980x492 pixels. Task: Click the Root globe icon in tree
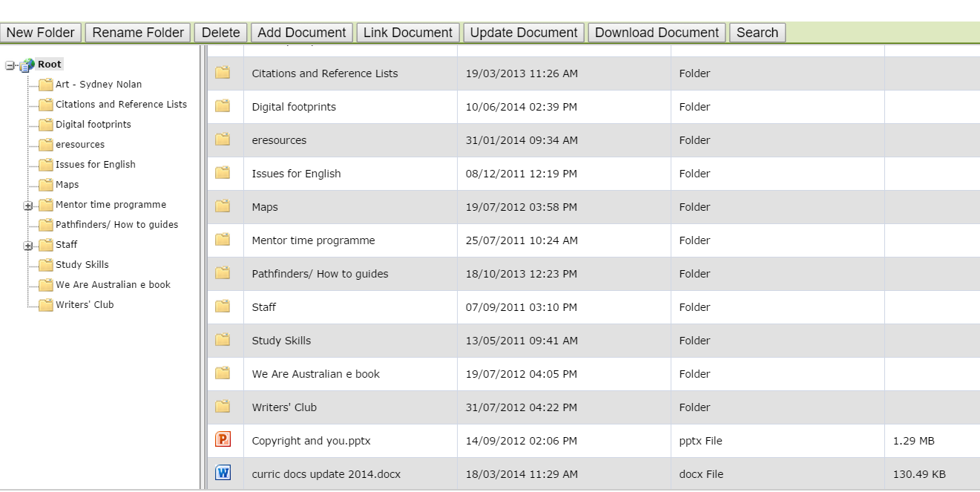(x=28, y=65)
